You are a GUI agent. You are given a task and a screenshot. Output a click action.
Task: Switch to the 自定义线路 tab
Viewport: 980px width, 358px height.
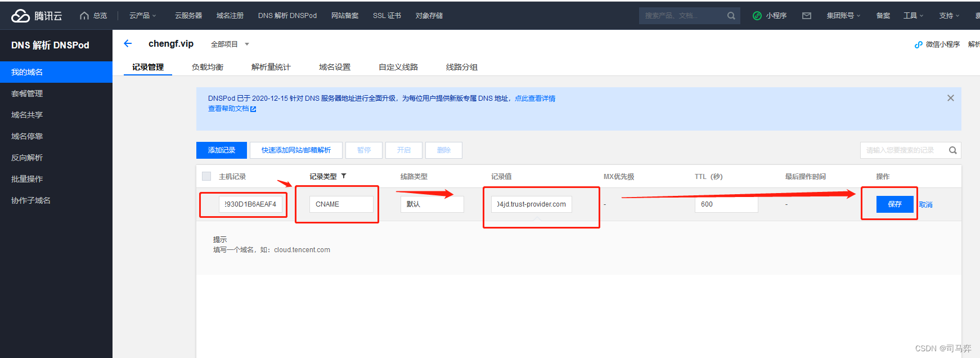coord(398,67)
